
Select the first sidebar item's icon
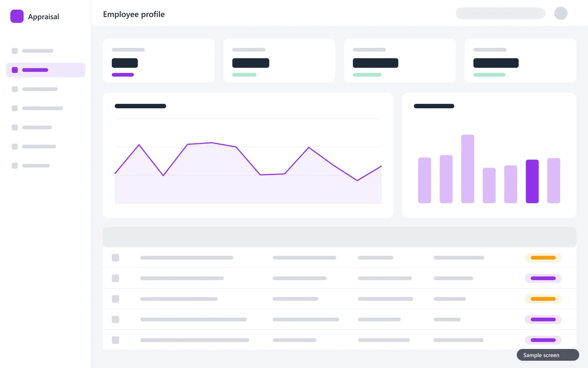(15, 51)
